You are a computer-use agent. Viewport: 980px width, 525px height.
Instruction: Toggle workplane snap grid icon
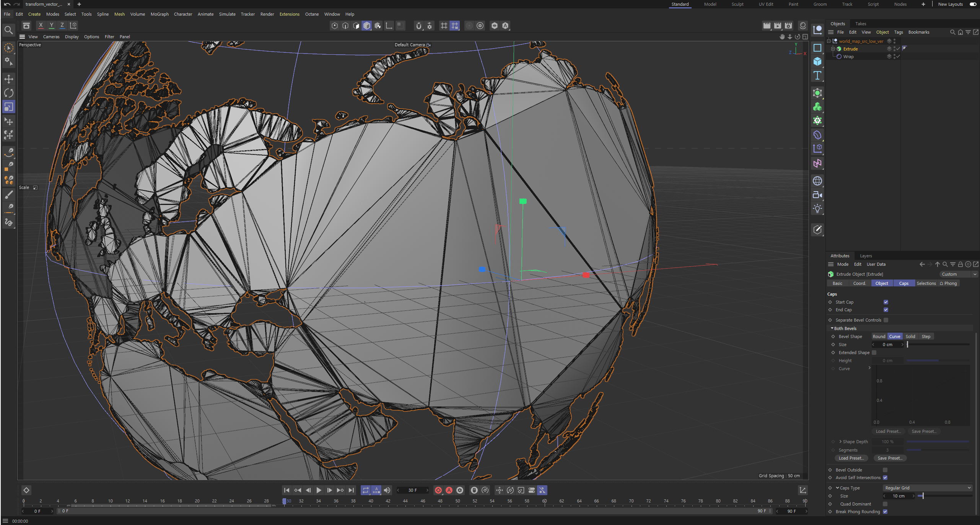pyautogui.click(x=444, y=26)
